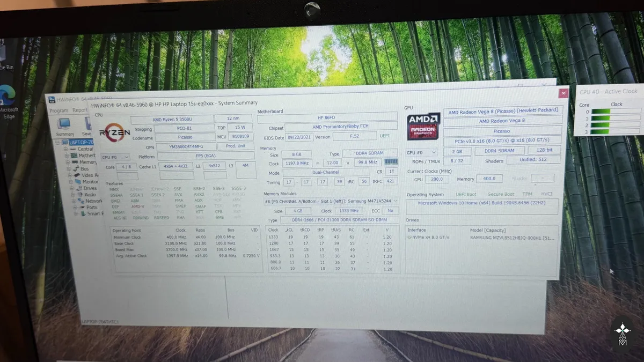This screenshot has height=362, width=644.
Task: Collapse the LAPTOP root tree node
Action: click(x=57, y=142)
